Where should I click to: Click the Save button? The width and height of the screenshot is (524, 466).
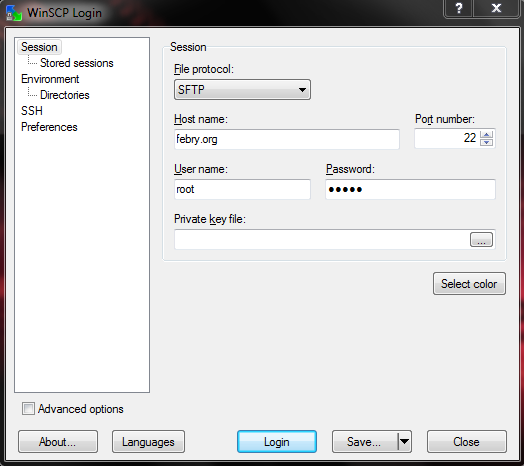(x=364, y=442)
